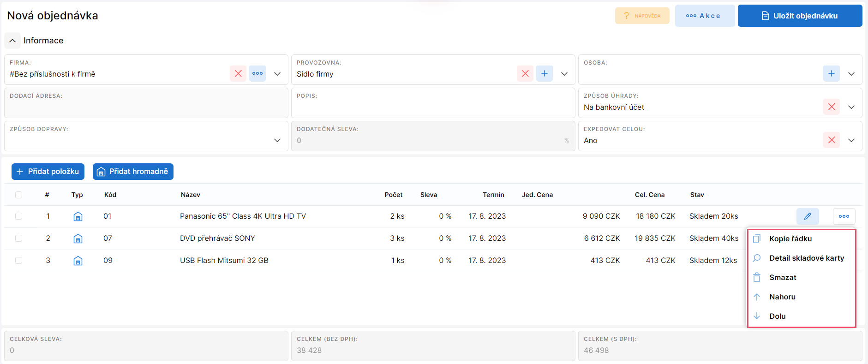Screen dimensions: 868x364
Task: Add new Osoba with plus icon
Action: [x=832, y=73]
